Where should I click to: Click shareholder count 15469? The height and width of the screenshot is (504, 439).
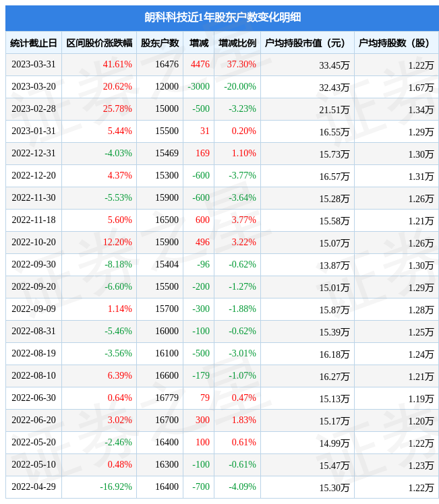[167, 153]
